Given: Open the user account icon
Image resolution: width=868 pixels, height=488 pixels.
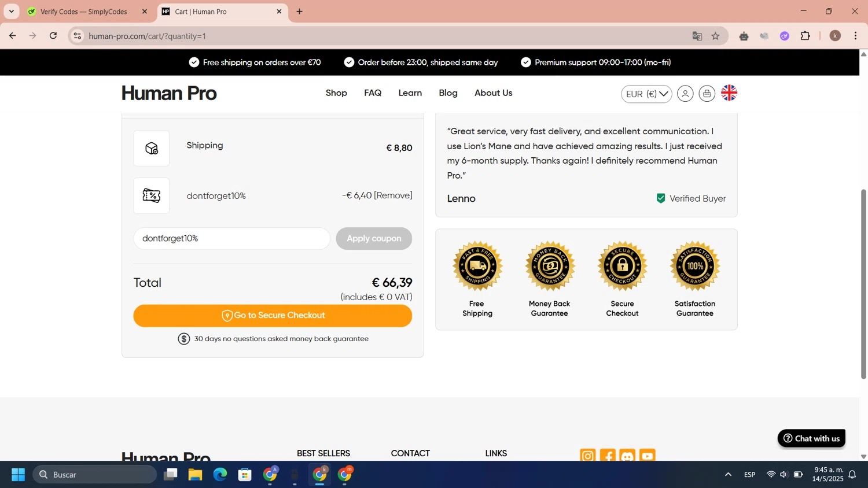Looking at the screenshot, I should [685, 93].
